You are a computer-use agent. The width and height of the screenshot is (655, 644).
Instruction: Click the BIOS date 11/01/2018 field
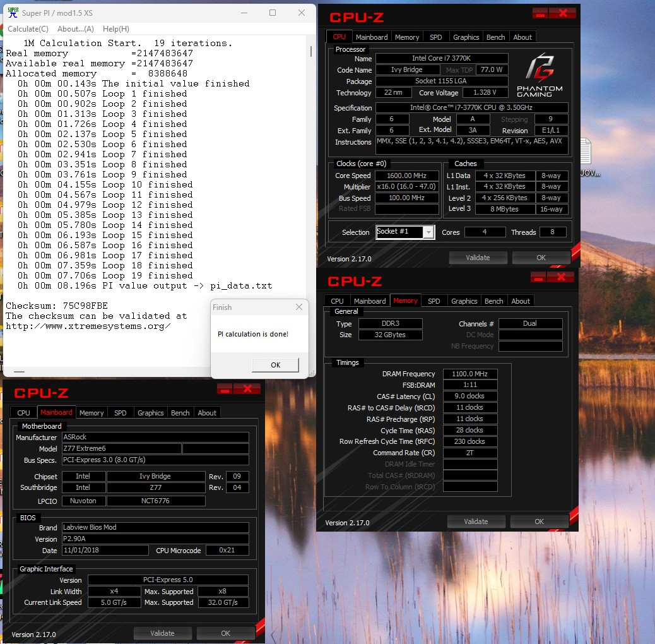tap(105, 550)
